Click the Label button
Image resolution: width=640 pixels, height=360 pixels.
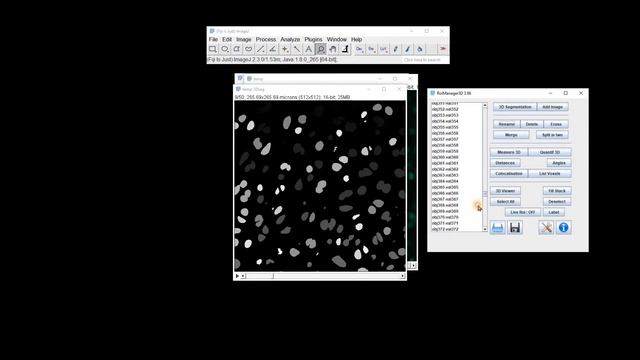tap(554, 212)
